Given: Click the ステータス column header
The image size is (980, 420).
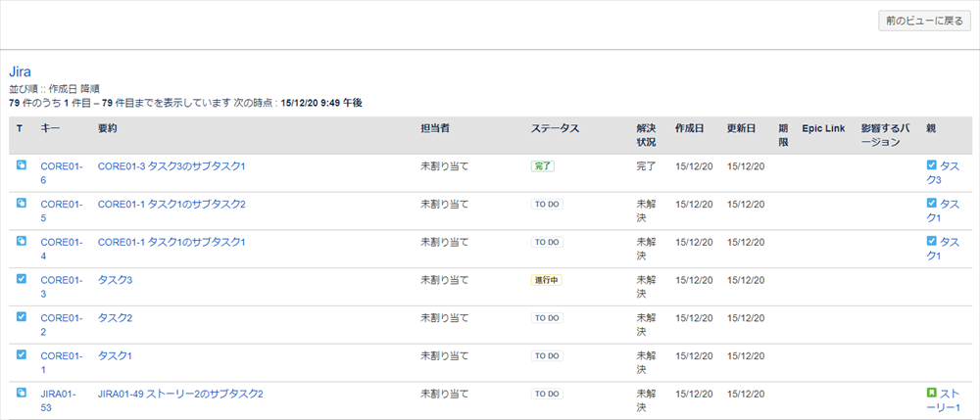Looking at the screenshot, I should pyautogui.click(x=555, y=128).
